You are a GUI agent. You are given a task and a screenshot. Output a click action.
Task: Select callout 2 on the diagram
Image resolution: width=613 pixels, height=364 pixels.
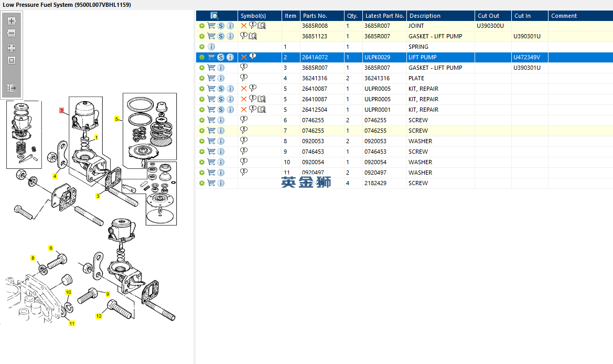pos(61,111)
